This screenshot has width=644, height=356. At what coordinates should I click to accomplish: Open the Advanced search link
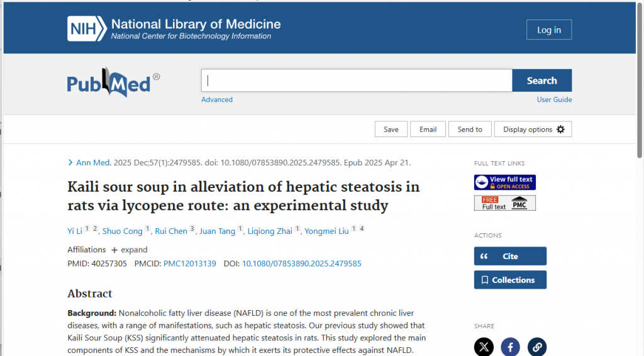point(217,99)
